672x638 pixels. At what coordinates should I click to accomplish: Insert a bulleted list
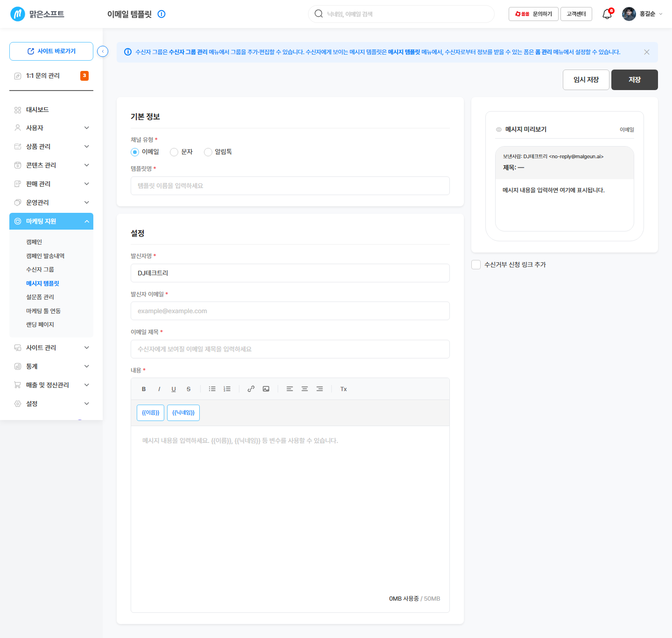(212, 389)
